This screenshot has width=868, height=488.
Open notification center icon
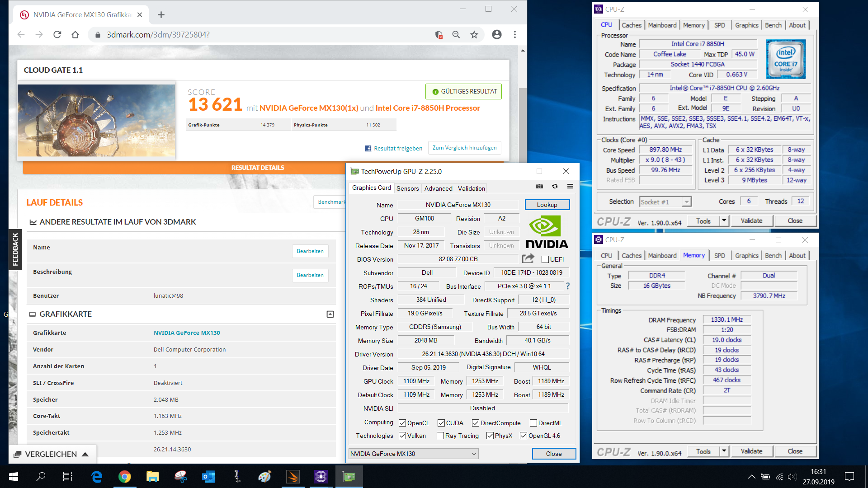coord(849,477)
